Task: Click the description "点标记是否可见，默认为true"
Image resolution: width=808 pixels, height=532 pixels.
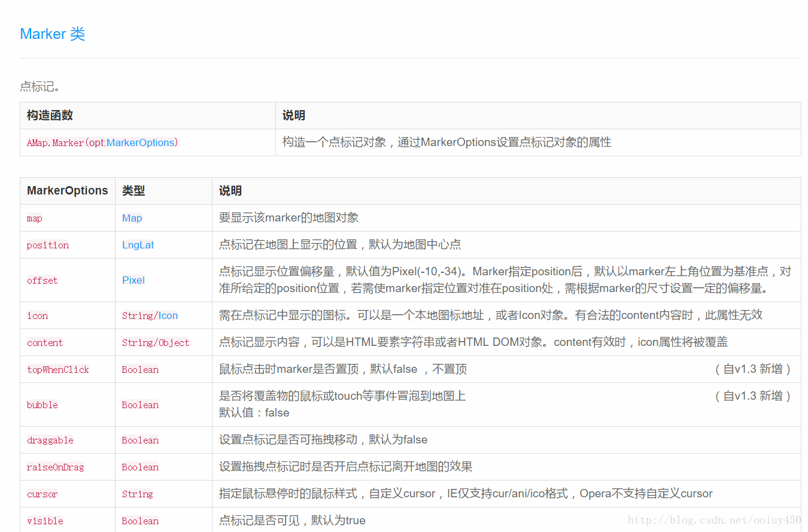Action: (292, 521)
